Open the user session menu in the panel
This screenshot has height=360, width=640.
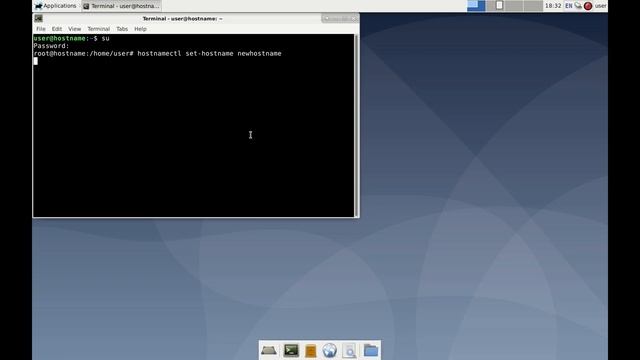click(600, 6)
